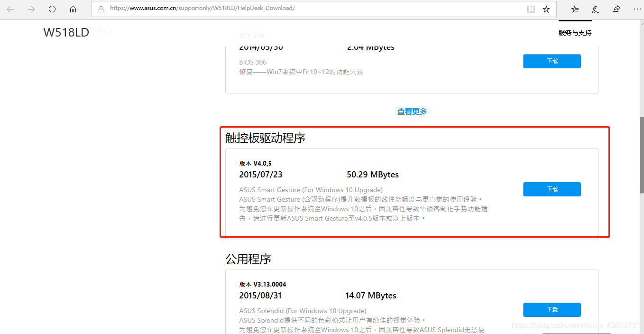
Task: Open the favorites hub icon
Action: [x=575, y=9]
